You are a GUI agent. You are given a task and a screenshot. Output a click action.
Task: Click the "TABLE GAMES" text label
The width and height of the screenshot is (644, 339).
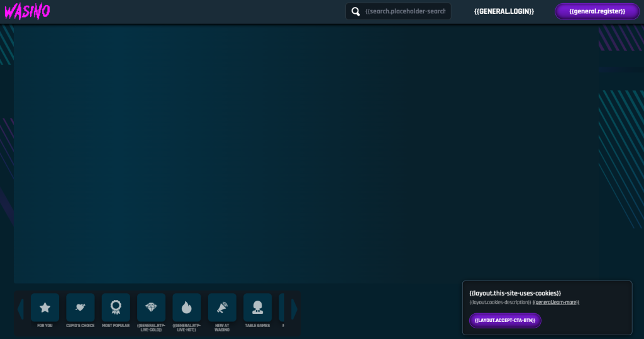[257, 326]
